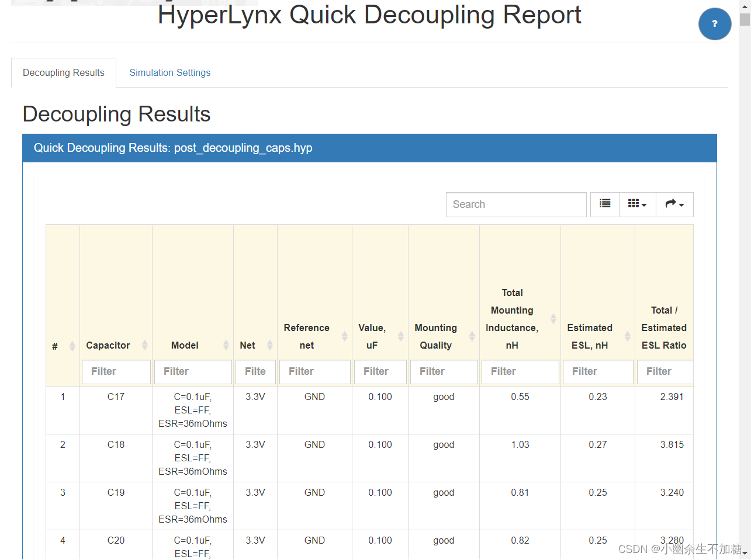Click the Reference net filter box
This screenshot has width=751, height=560.
coord(315,371)
